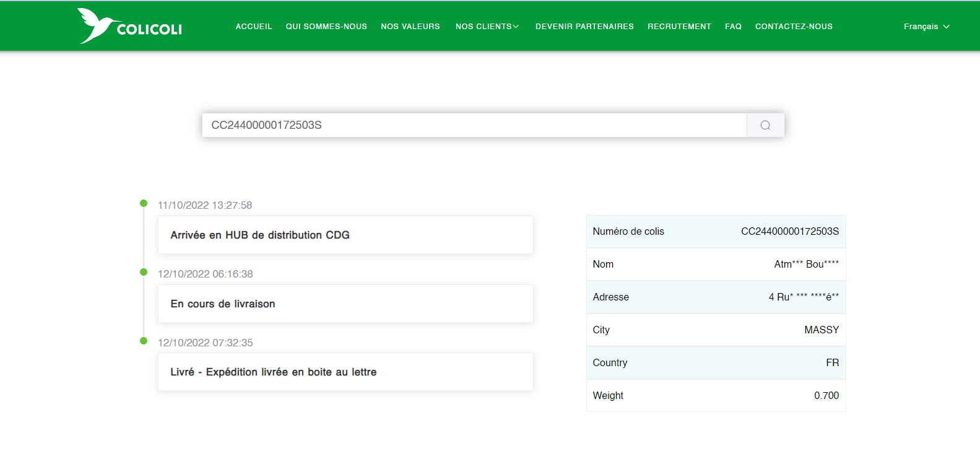The width and height of the screenshot is (980, 469).
Task: Select the first timeline dot for 11/10/2022
Action: pos(144,203)
